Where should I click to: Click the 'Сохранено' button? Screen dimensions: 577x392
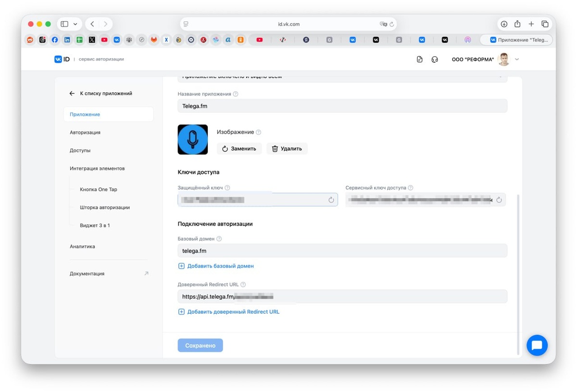coord(200,345)
